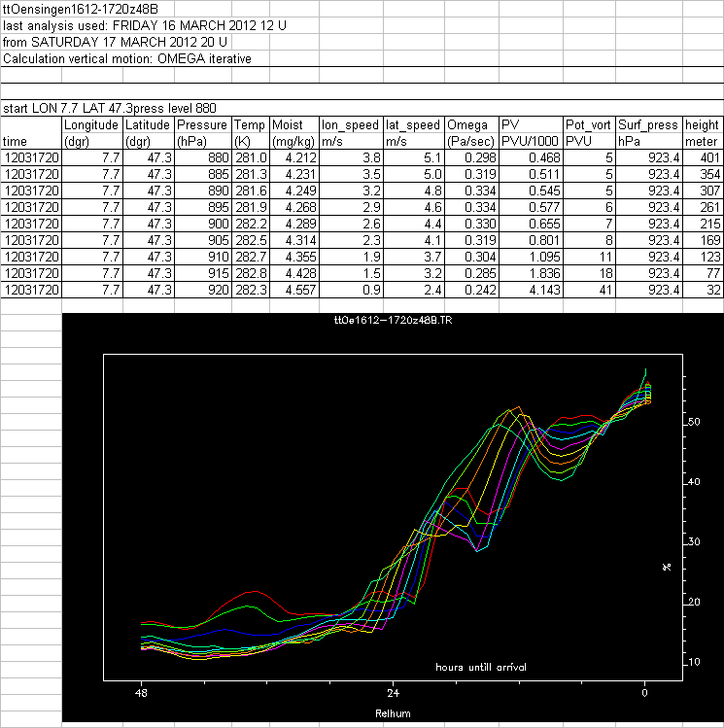The width and height of the screenshot is (724, 728).
Task: Click moisture value 4.289
Action: [294, 224]
